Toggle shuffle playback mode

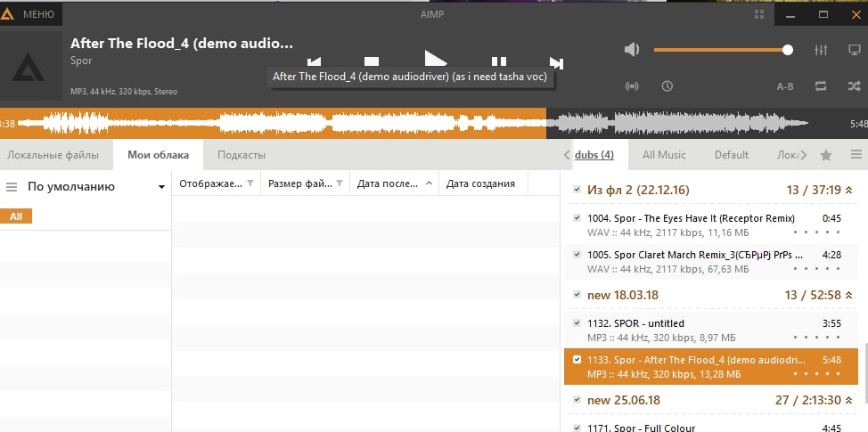[854, 86]
